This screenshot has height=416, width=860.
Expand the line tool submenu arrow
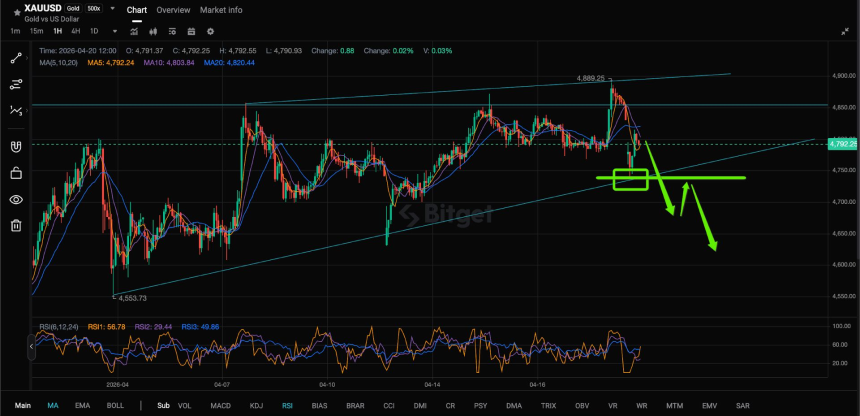[27, 59]
